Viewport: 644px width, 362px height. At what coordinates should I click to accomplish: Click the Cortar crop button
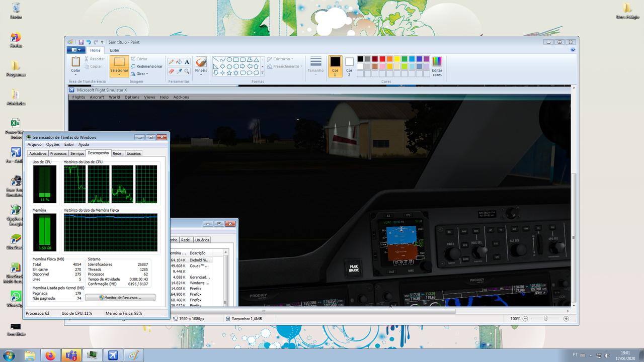(x=139, y=59)
